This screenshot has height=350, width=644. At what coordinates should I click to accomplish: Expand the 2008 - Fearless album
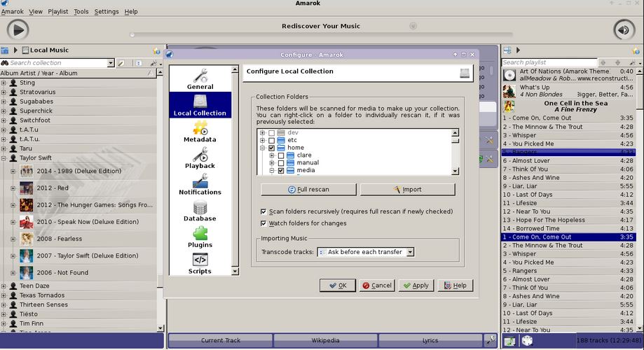point(13,239)
